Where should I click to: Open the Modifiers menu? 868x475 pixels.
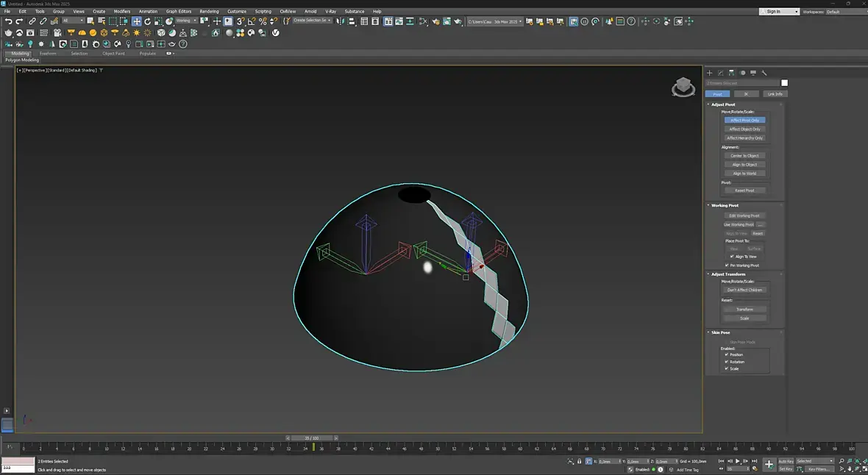click(122, 12)
